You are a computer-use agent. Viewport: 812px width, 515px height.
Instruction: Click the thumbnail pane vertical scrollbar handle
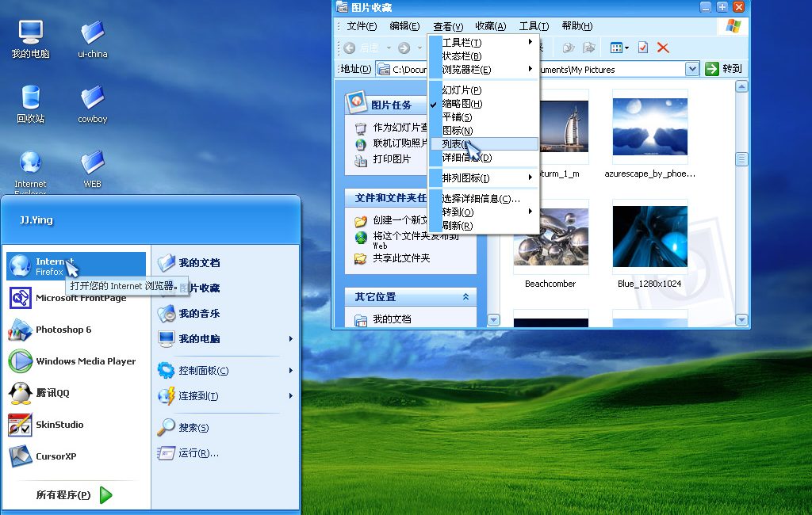tap(741, 159)
